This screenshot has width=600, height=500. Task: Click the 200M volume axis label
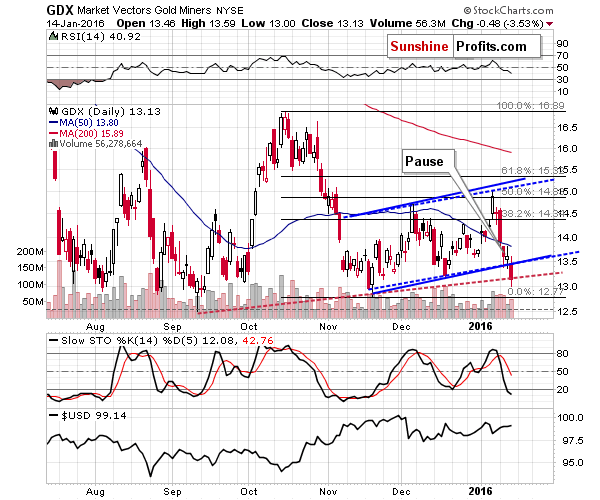click(30, 252)
